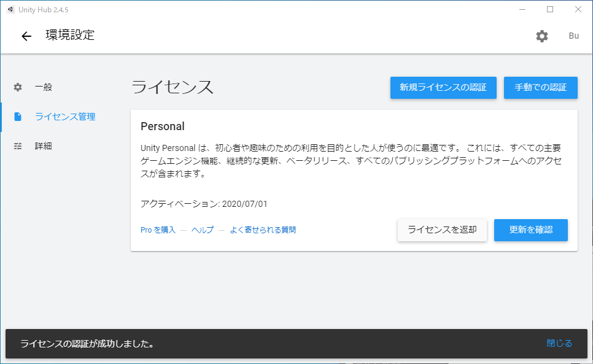
Task: Click the gear icon next to 一般
Action: click(18, 87)
